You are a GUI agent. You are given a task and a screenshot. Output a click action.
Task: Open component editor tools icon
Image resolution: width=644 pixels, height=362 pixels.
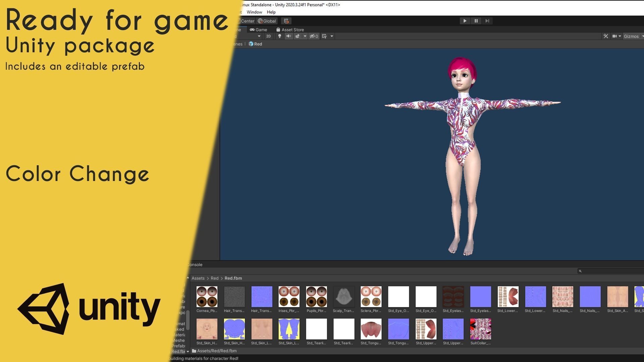[x=605, y=36]
